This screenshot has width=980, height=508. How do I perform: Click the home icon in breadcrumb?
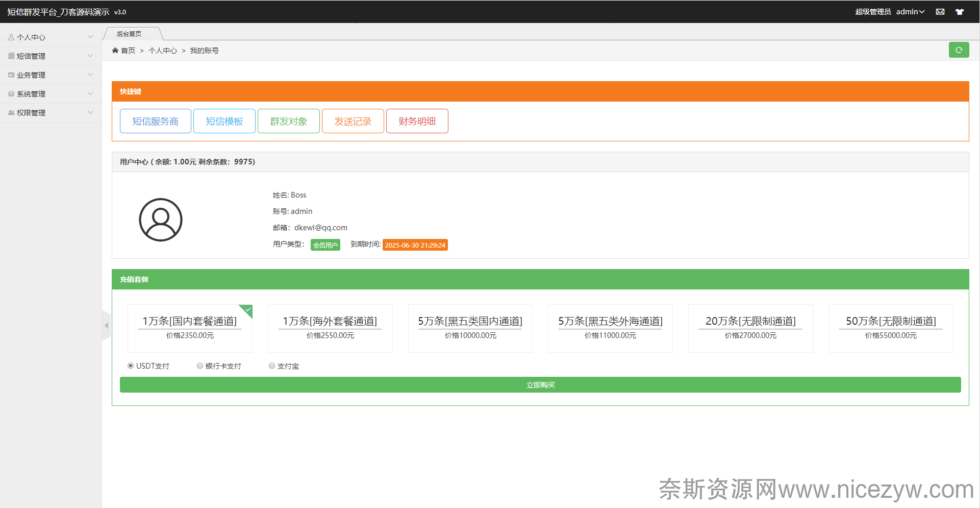tap(115, 51)
